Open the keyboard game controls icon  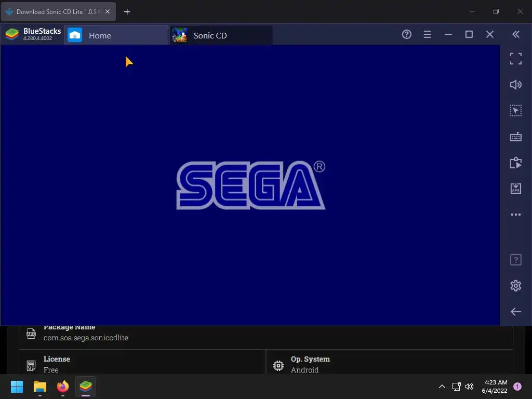[516, 137]
